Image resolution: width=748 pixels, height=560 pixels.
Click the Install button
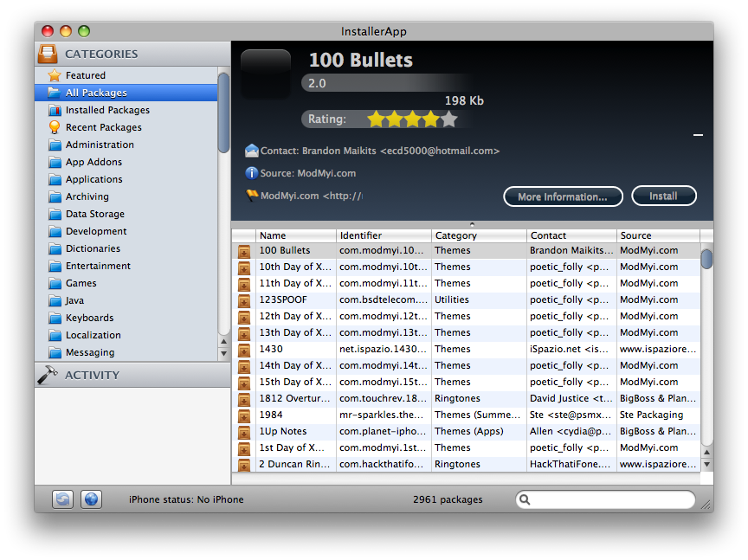pos(663,196)
